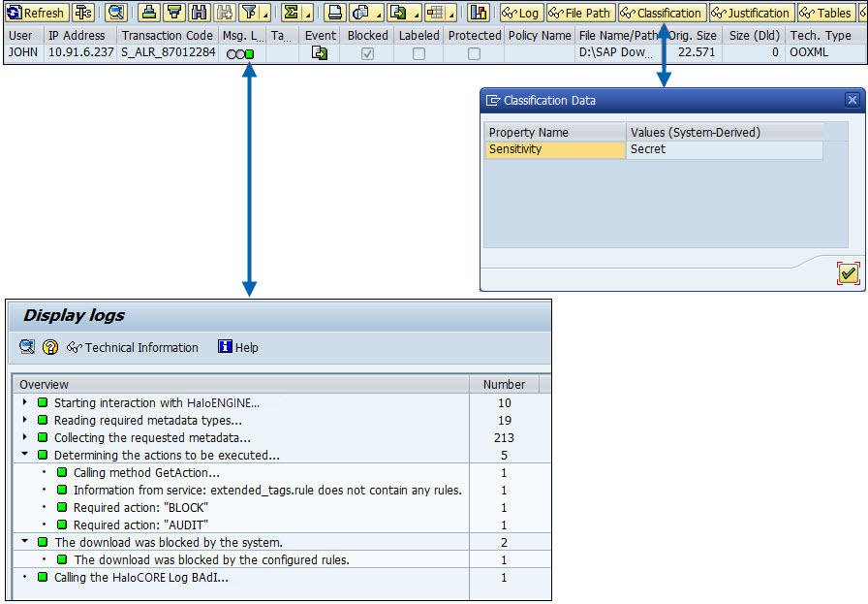Click the Transaction Code column header
Viewport: 868px width, 604px height.
(168, 36)
